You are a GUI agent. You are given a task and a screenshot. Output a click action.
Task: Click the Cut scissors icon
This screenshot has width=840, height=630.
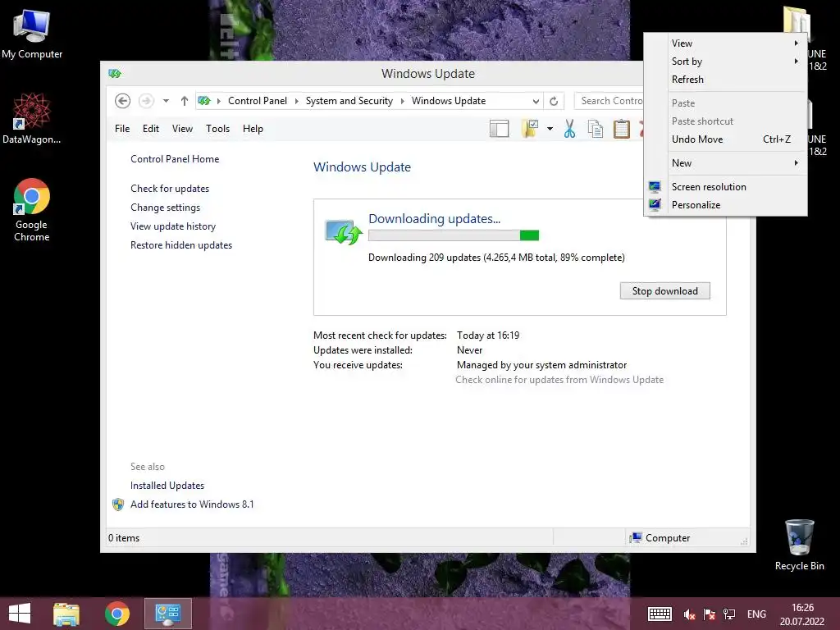(569, 129)
